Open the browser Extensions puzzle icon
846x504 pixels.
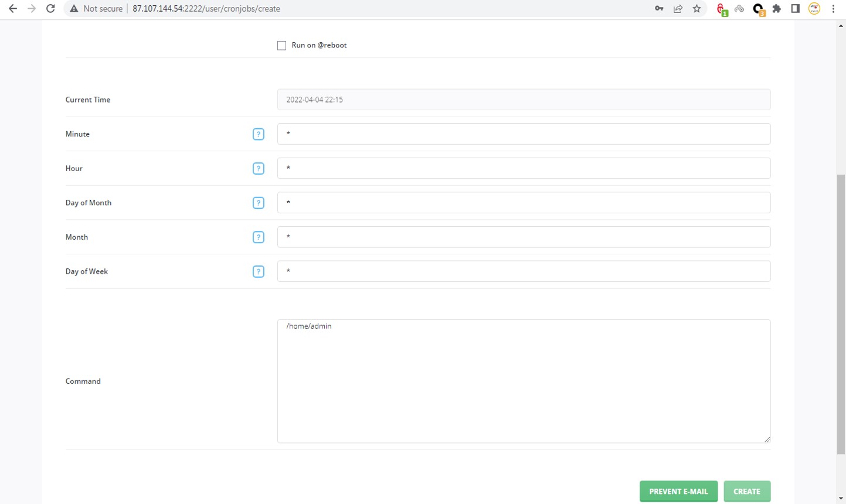776,8
